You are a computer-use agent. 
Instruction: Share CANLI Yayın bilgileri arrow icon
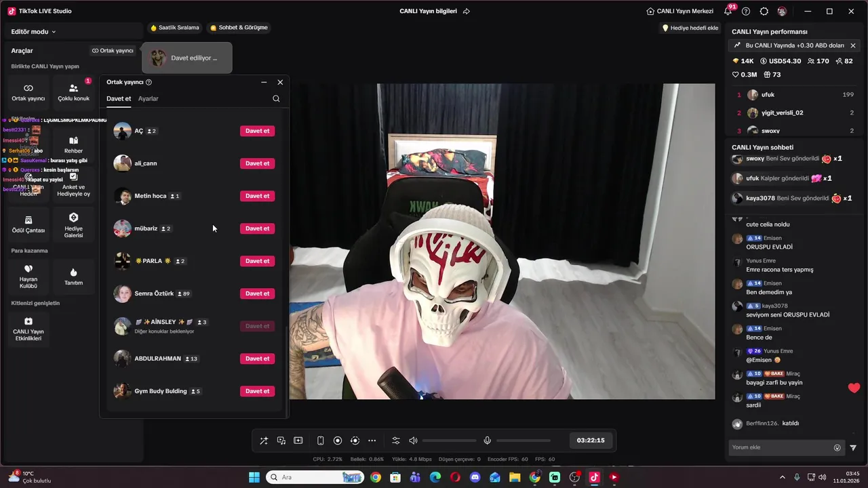466,12
